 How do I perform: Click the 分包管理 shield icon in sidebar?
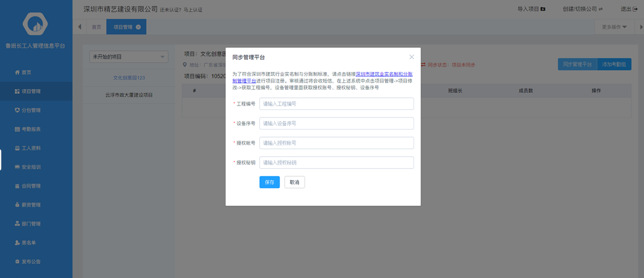click(x=17, y=110)
